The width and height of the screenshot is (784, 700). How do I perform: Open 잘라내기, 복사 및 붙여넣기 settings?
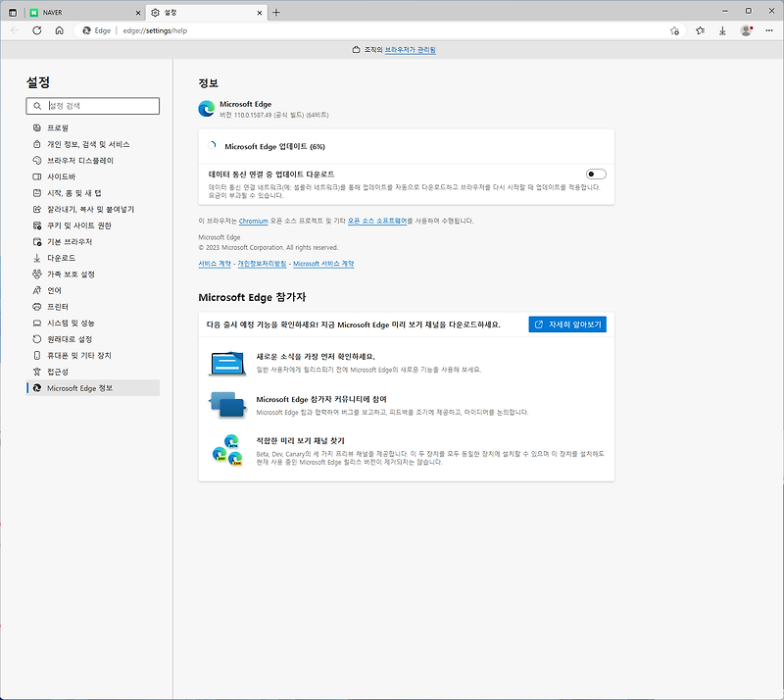click(x=93, y=209)
